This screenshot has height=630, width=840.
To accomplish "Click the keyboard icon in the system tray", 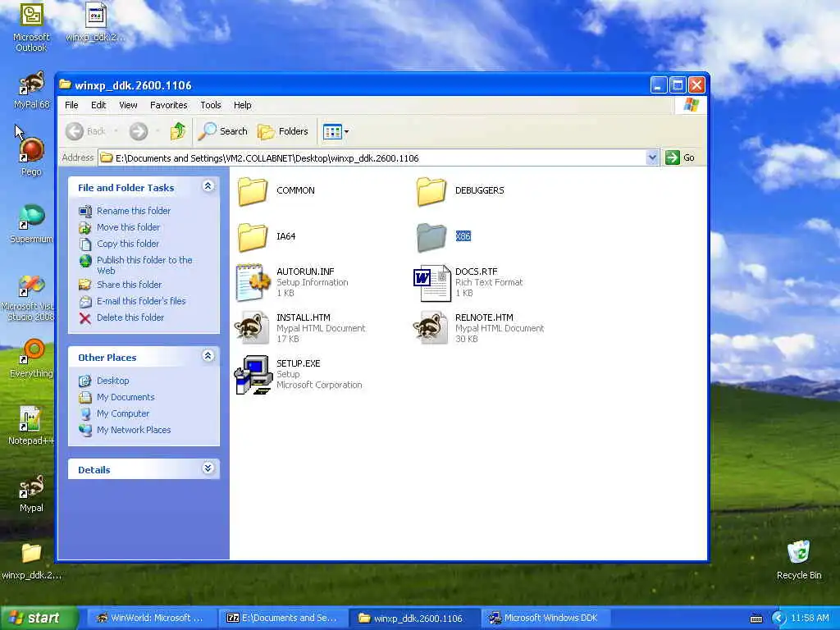I will (x=756, y=619).
